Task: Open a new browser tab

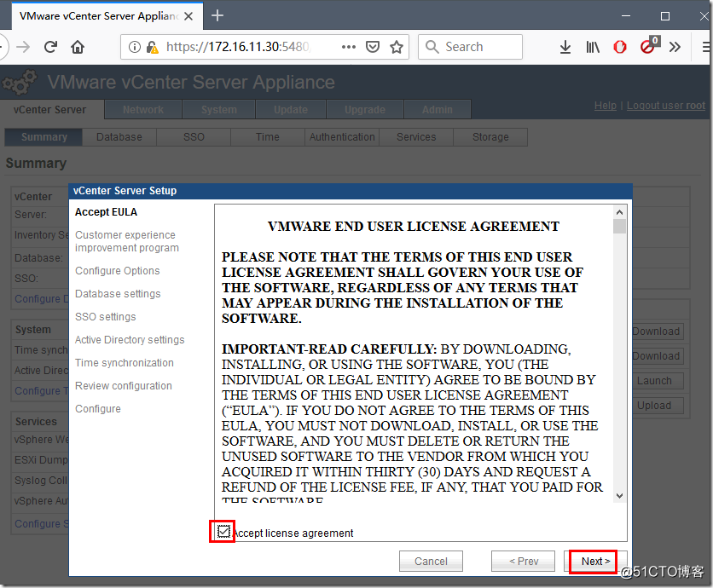Action: pos(217,15)
